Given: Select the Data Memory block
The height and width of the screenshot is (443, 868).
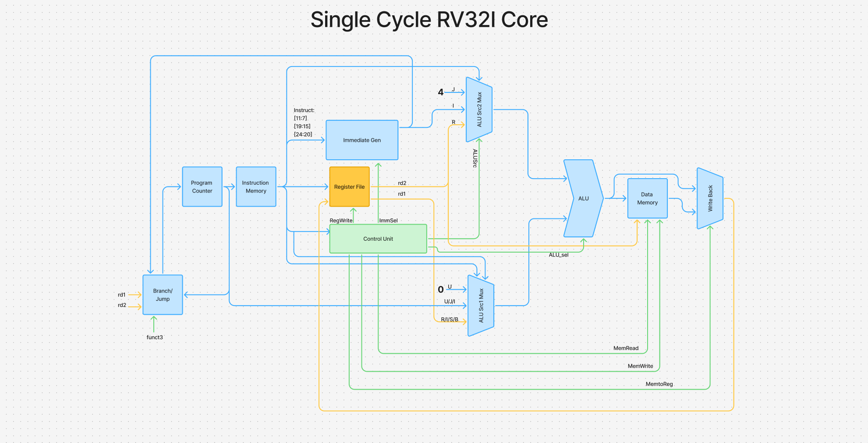Looking at the screenshot, I should click(x=647, y=198).
